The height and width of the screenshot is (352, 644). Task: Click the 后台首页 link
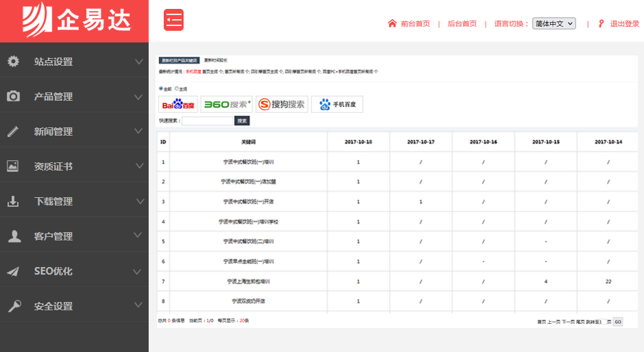coord(462,23)
